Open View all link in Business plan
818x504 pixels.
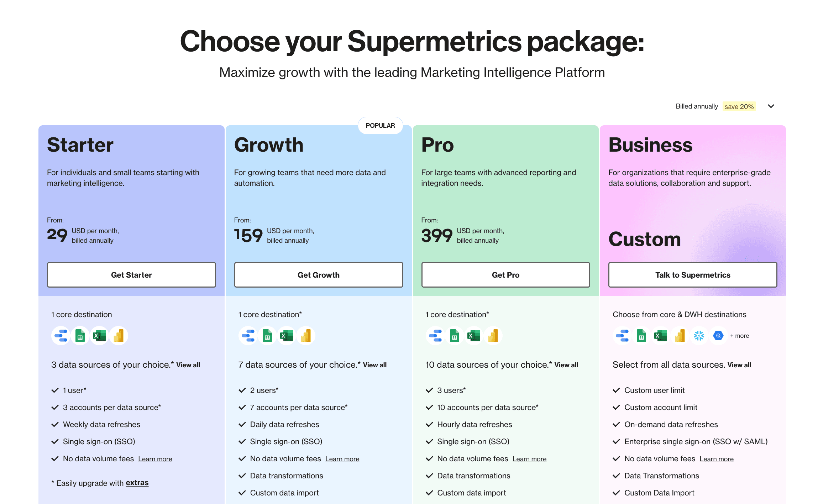(x=739, y=365)
